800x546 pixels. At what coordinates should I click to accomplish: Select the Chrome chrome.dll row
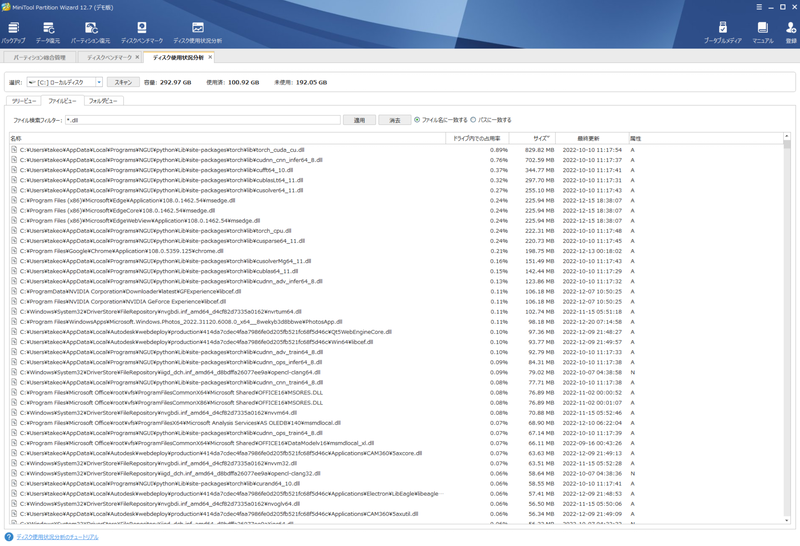(x=396, y=251)
